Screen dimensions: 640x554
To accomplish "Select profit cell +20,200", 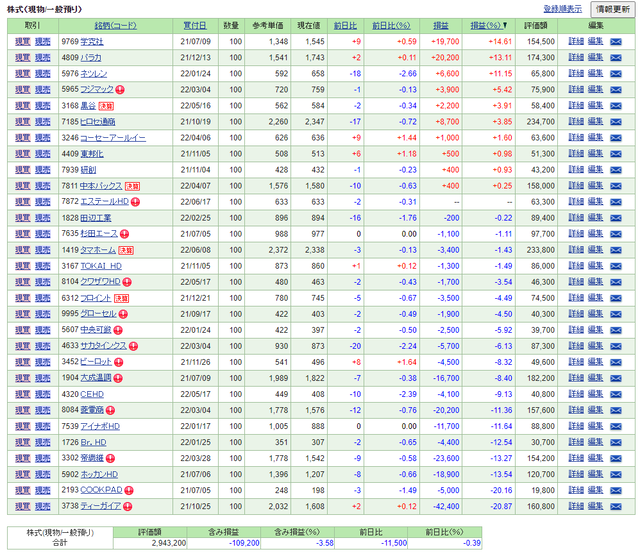I will coord(445,58).
